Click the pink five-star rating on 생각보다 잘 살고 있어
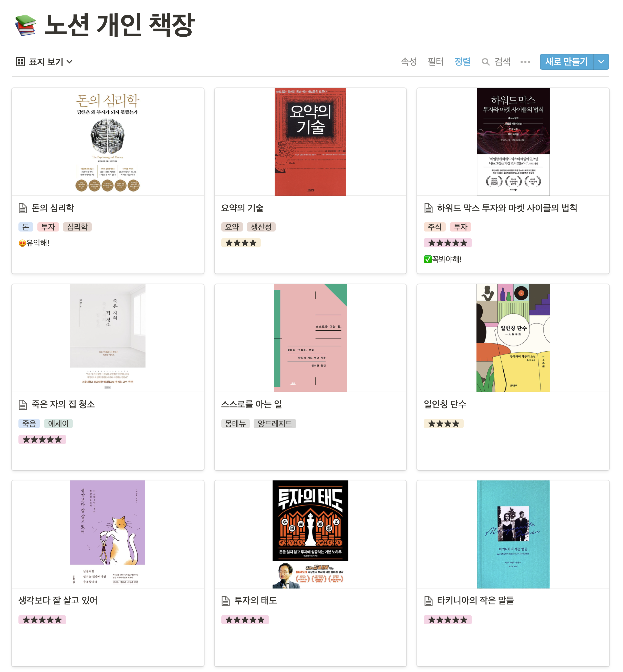This screenshot has height=672, width=623. click(x=42, y=620)
